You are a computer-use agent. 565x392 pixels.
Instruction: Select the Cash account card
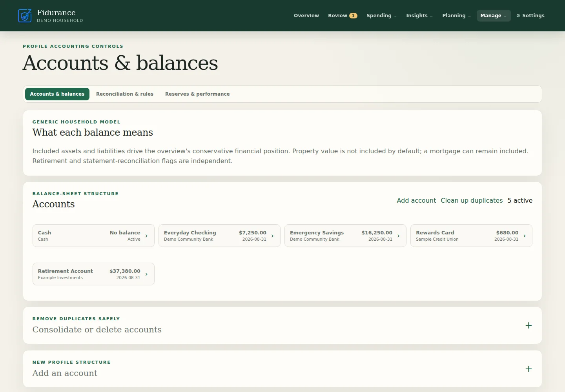[x=93, y=236]
